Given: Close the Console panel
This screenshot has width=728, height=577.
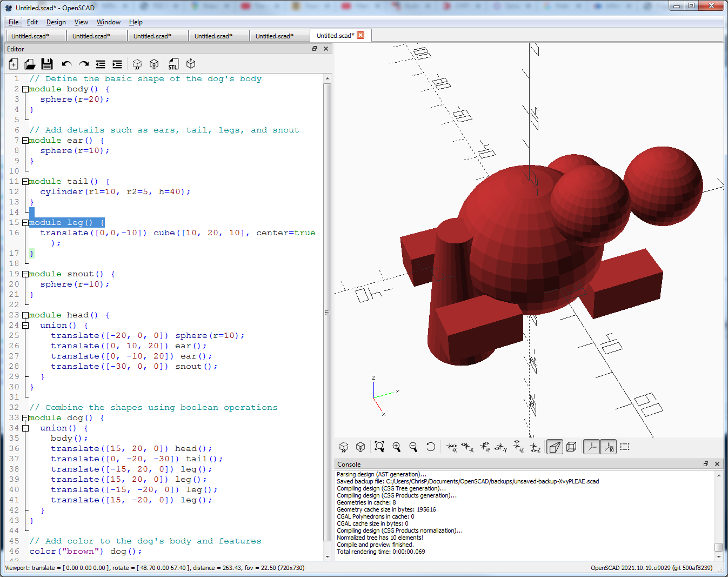Looking at the screenshot, I should click(x=717, y=464).
